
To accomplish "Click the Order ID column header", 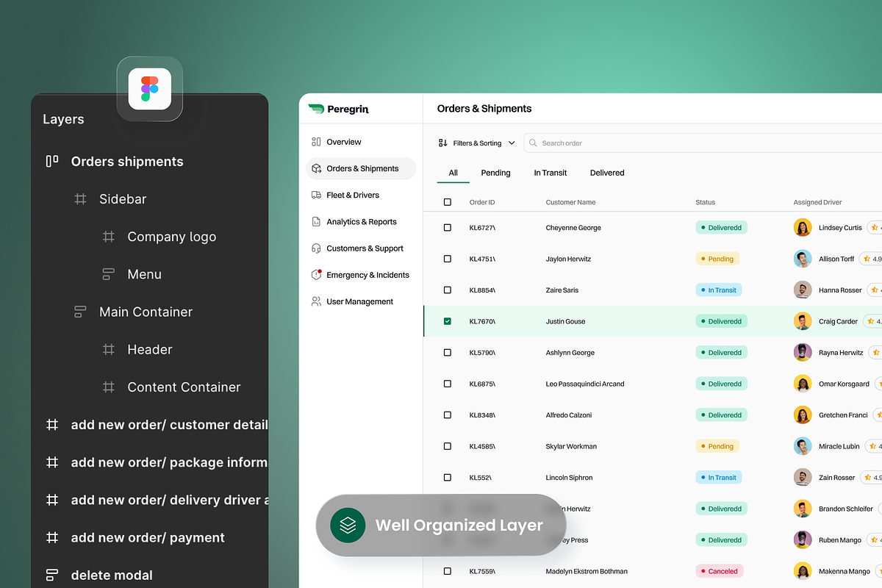I will (482, 202).
